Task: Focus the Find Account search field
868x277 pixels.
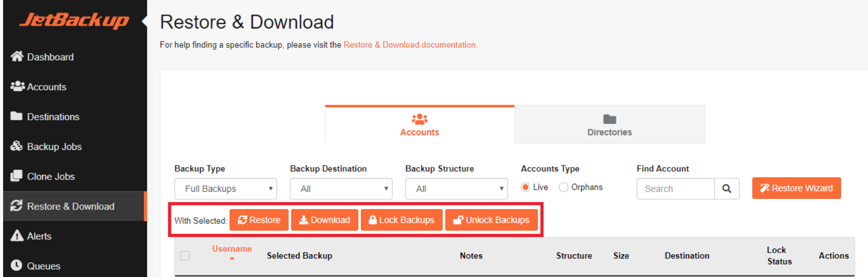Action: 676,189
